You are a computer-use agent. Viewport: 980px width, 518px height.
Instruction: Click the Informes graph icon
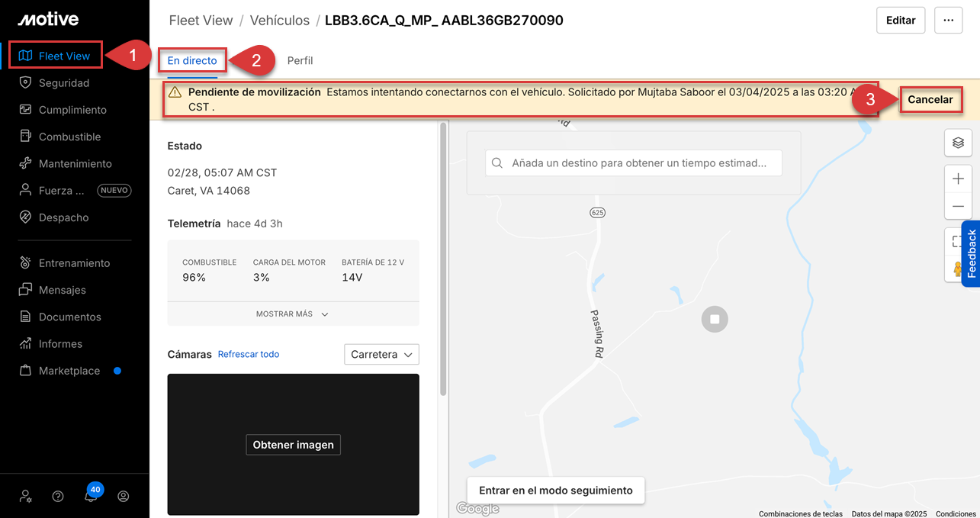click(x=25, y=343)
